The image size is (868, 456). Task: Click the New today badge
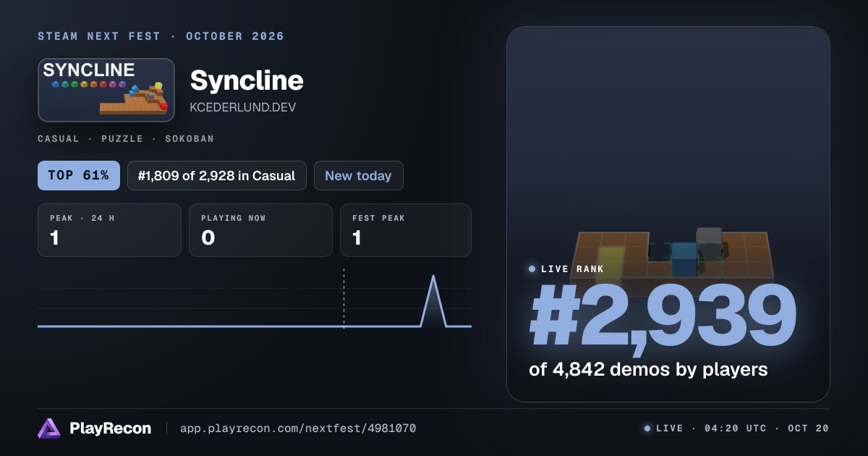point(358,175)
